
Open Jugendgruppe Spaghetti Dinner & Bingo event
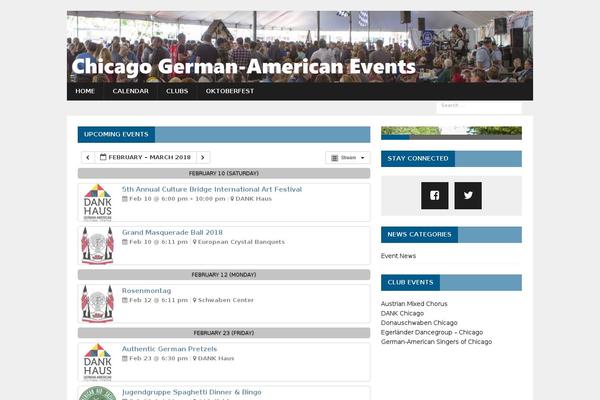point(191,392)
